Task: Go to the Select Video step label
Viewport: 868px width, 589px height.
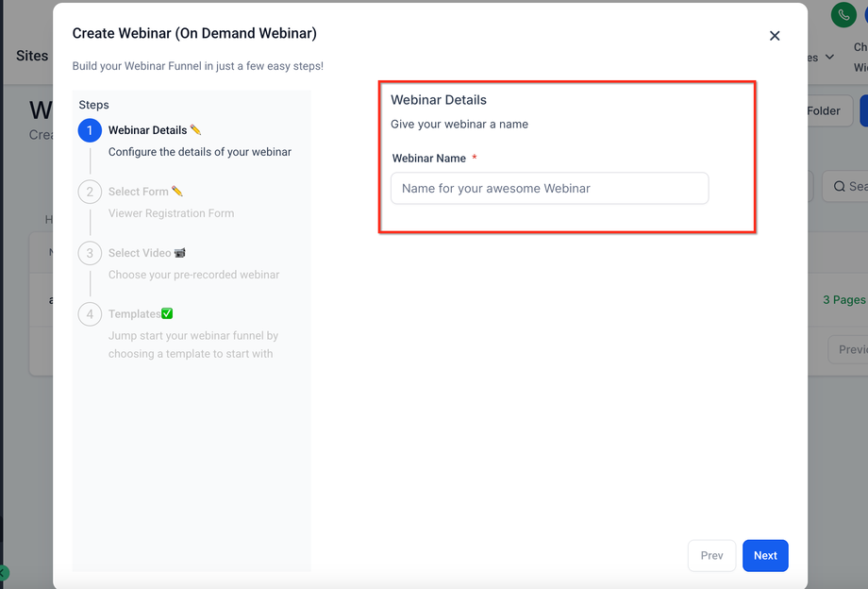Action: pyautogui.click(x=140, y=253)
